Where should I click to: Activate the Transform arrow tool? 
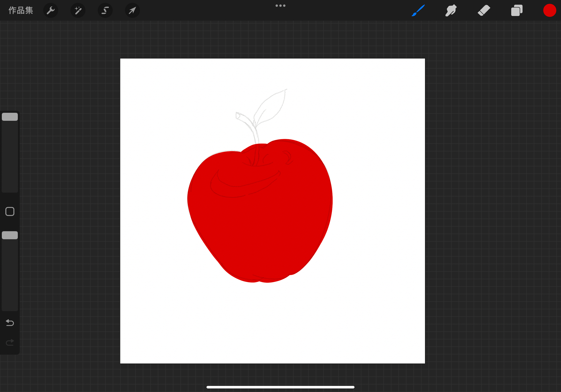(x=133, y=11)
